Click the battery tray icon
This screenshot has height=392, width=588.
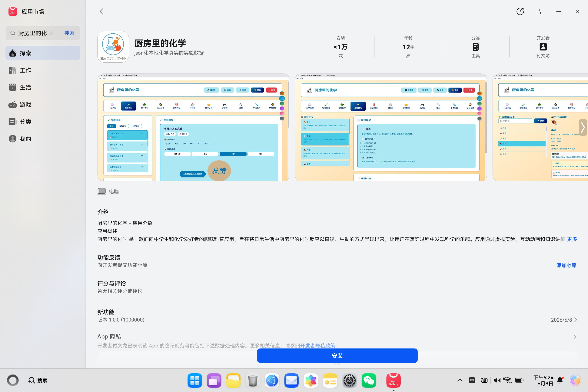coord(519,380)
